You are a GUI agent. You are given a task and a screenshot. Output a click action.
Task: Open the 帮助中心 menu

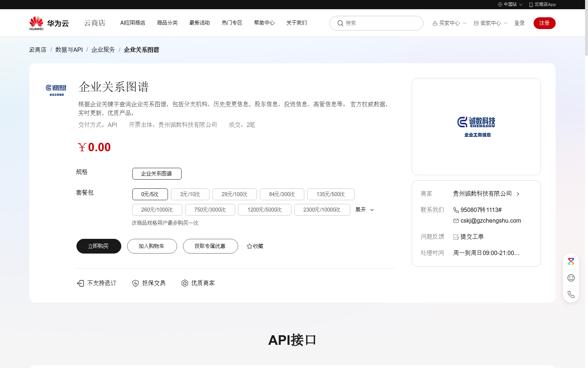(264, 23)
